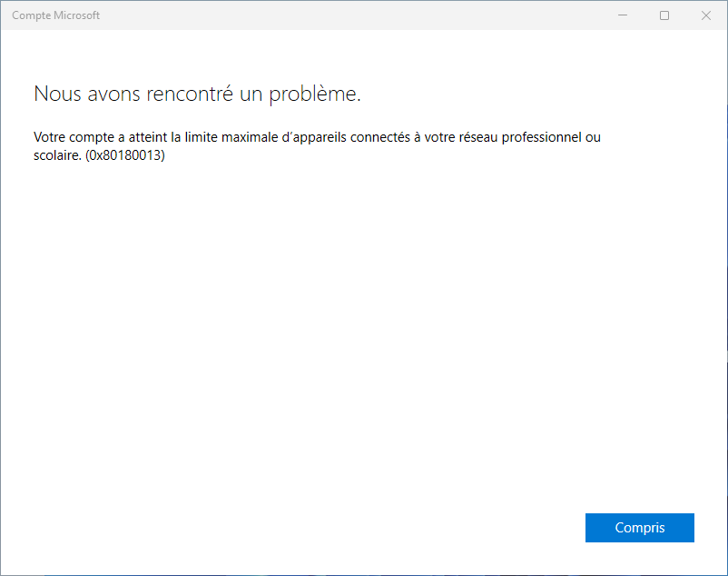This screenshot has width=728, height=576.
Task: Click the 'Compte Microsoft' window title
Action: click(x=55, y=15)
